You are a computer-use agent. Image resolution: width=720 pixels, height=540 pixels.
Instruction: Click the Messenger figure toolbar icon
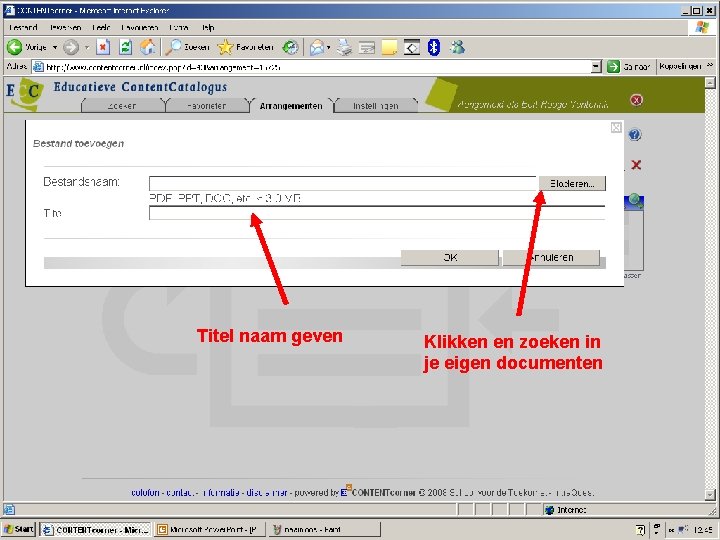(x=457, y=47)
